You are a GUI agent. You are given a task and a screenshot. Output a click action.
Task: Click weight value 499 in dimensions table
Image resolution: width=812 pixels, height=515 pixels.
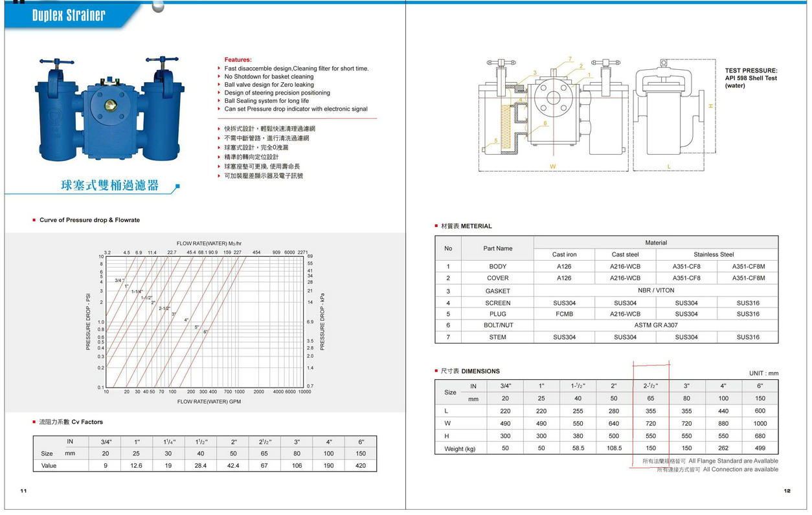[760, 448]
